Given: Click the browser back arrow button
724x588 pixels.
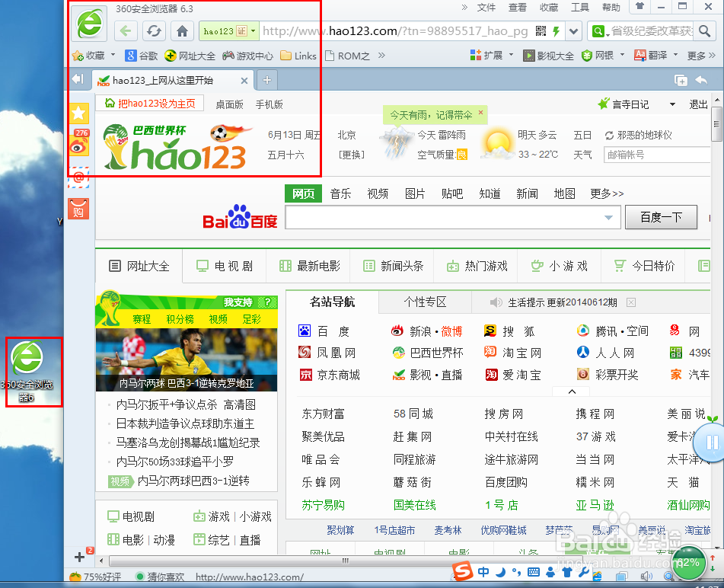Looking at the screenshot, I should click(x=125, y=31).
